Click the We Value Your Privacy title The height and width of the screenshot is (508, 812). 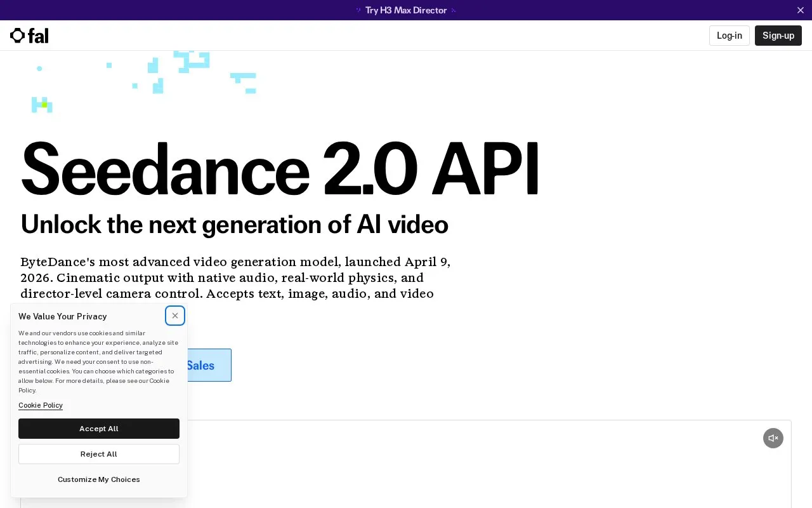pos(63,316)
